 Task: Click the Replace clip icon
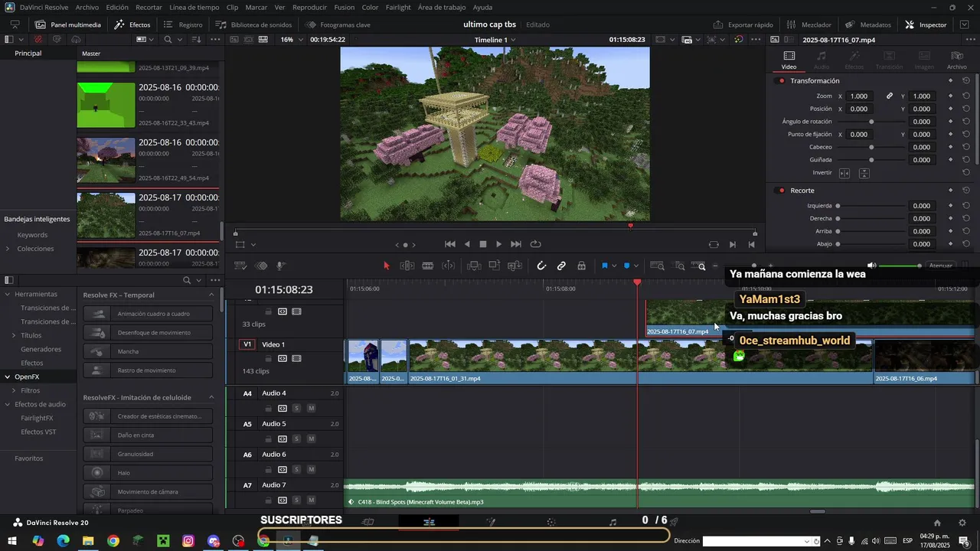[x=515, y=266]
